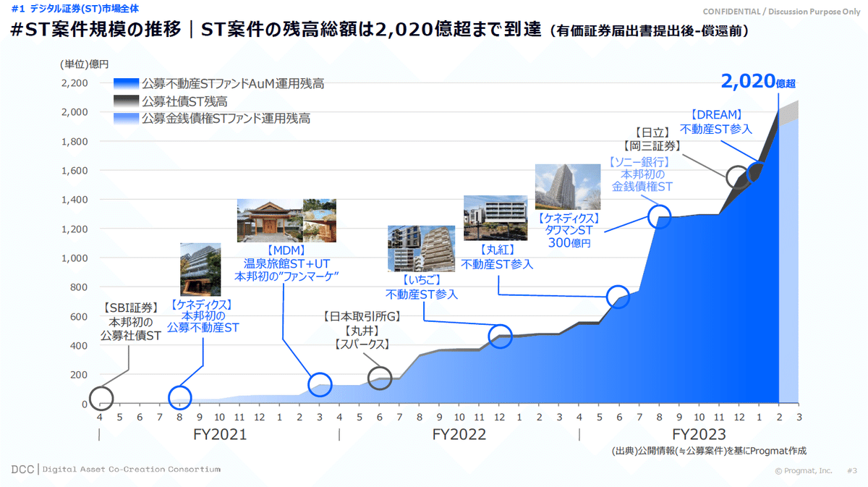Click the blue circle marker for DREAM 不動産ST参入
868x487 pixels.
[757, 172]
